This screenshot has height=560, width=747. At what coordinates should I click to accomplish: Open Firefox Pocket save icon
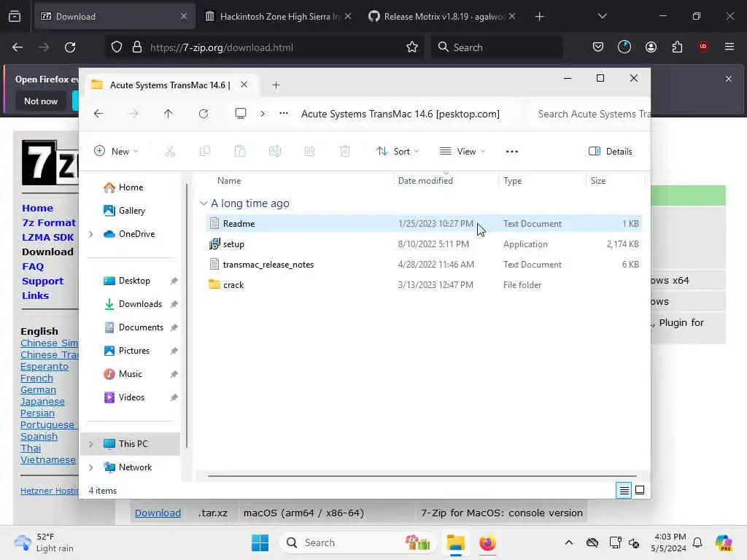[598, 47]
